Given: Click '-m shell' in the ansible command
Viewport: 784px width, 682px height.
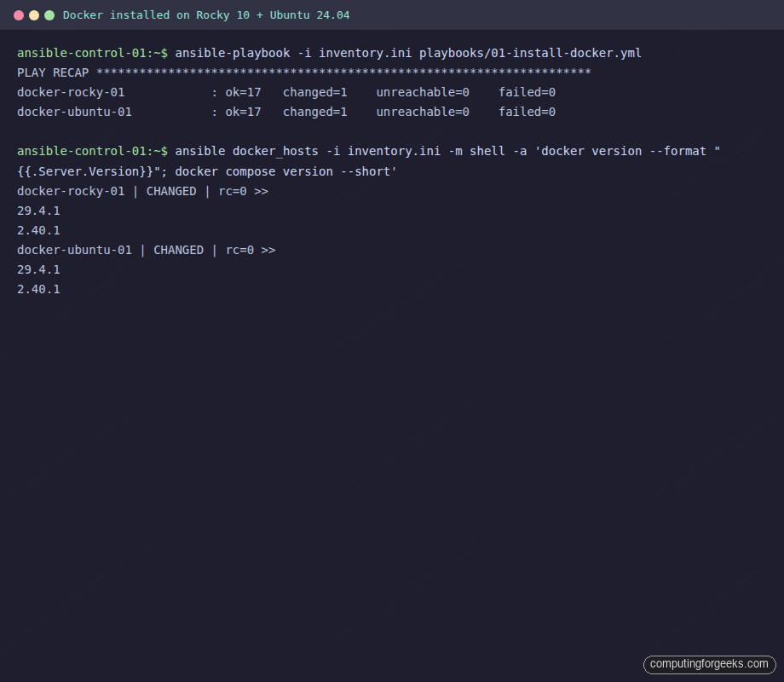Looking at the screenshot, I should (x=476, y=151).
